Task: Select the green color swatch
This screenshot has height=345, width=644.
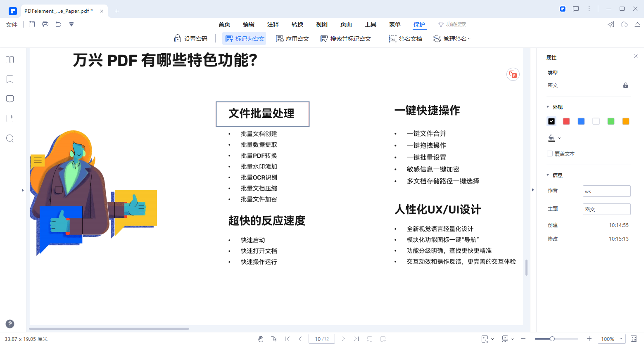Action: pyautogui.click(x=611, y=121)
